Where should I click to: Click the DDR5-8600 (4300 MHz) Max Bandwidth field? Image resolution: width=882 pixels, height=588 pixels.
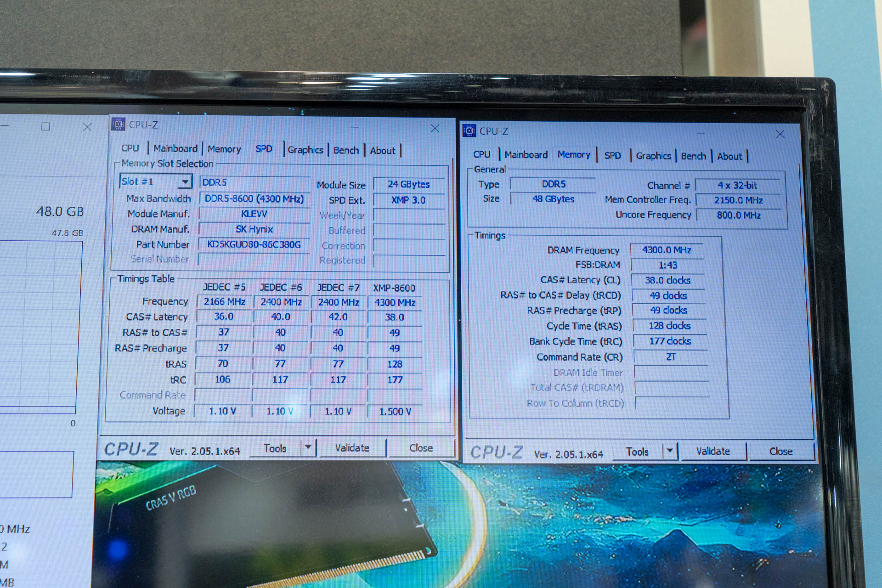[254, 199]
